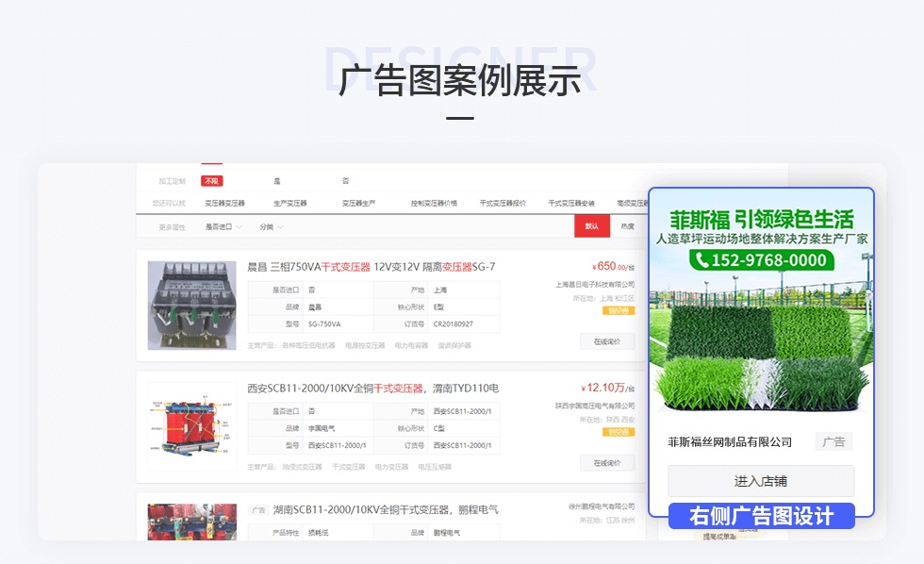Open the 晨昌 三相750VA干式变压器 product title
The width and height of the screenshot is (924, 564).
(371, 267)
